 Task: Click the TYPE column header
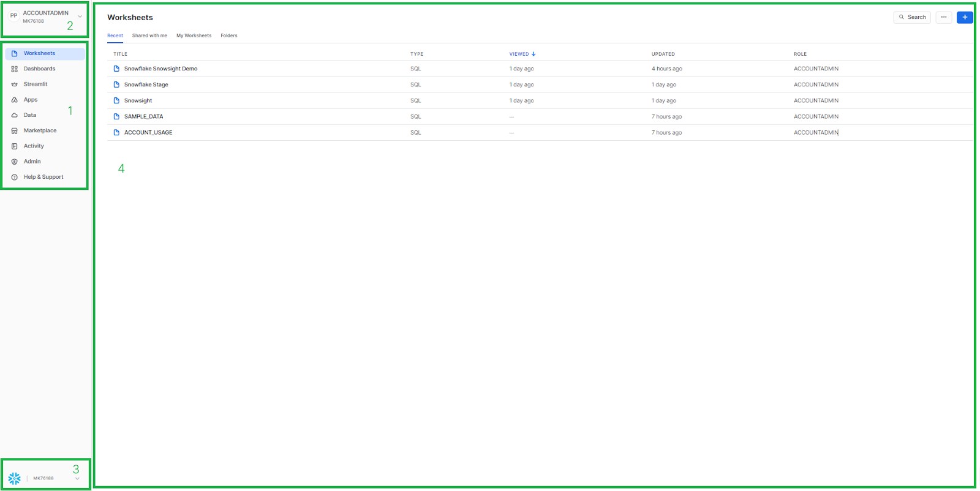coord(417,54)
